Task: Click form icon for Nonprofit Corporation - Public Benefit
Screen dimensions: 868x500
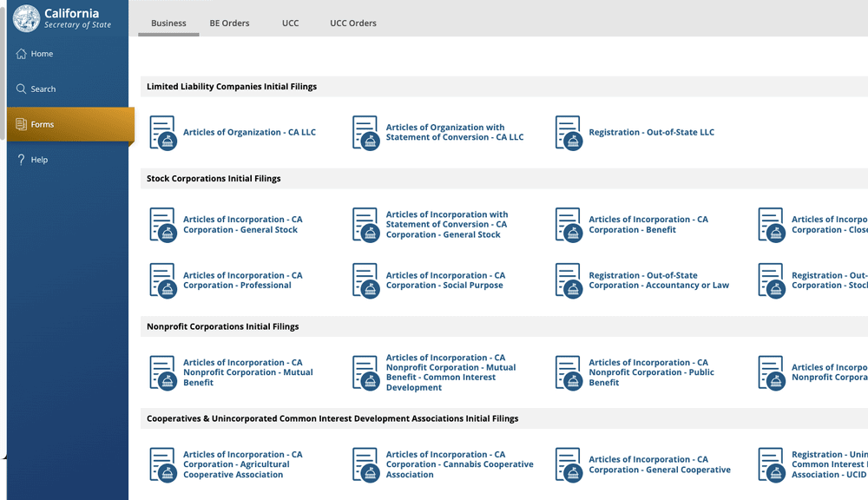Action: (x=569, y=372)
